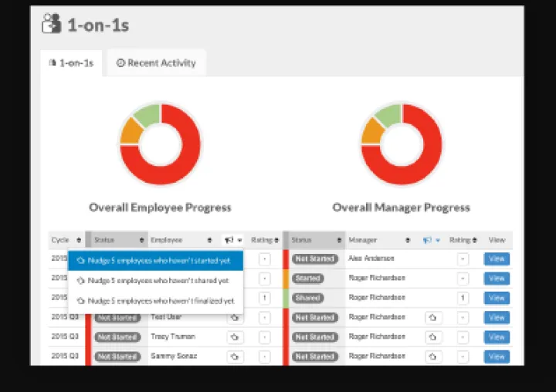Click employee name Tracy Truman
This screenshot has width=556, height=392.
(x=173, y=336)
